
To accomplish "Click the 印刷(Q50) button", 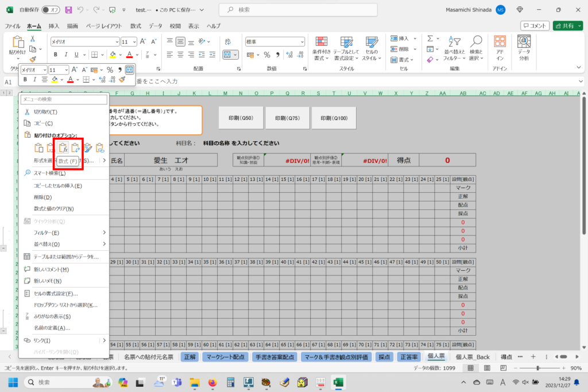I will coord(241,118).
